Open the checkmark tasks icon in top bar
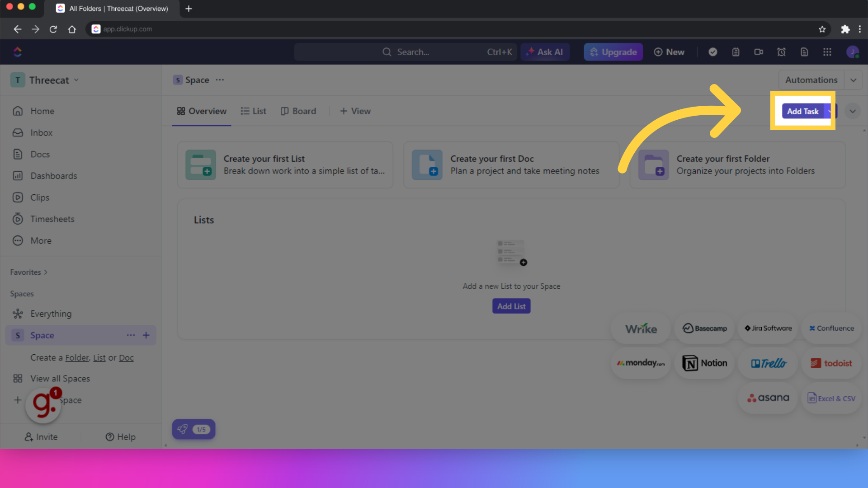 click(713, 52)
